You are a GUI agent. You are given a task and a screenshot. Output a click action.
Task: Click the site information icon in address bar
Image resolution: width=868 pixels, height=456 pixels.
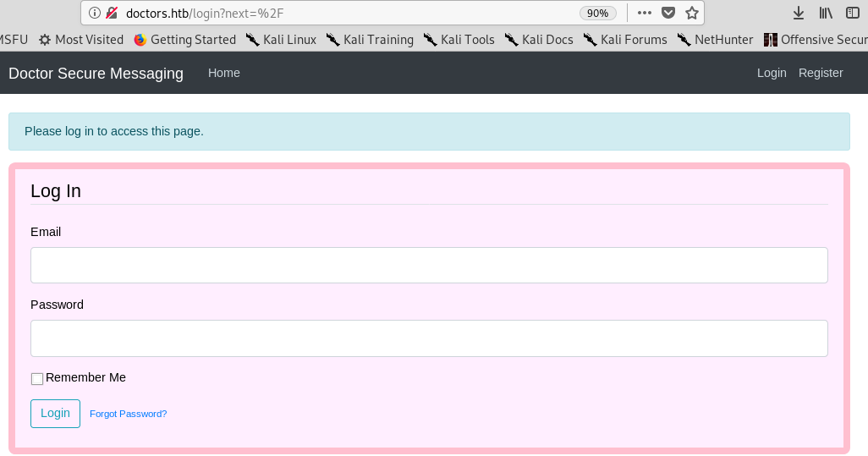point(95,13)
